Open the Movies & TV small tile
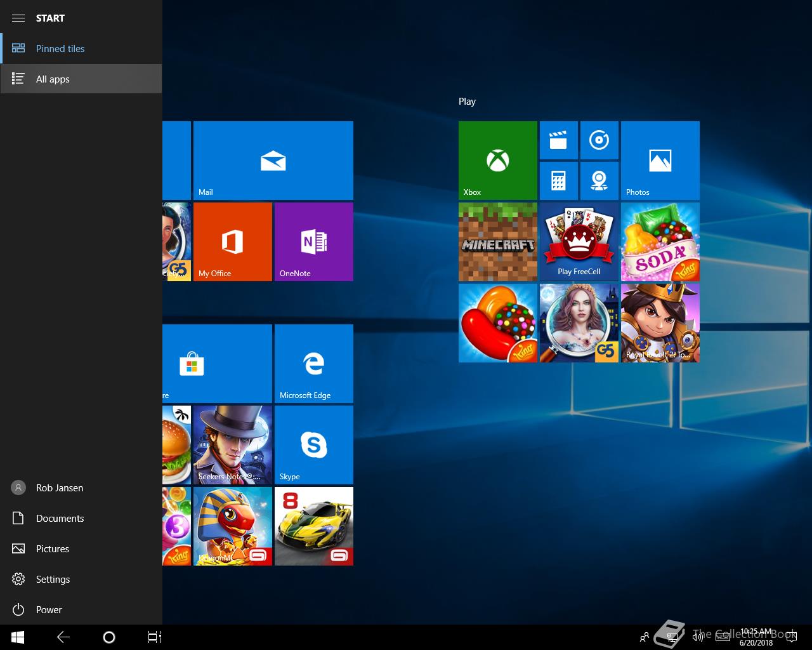The image size is (812, 650). point(559,140)
